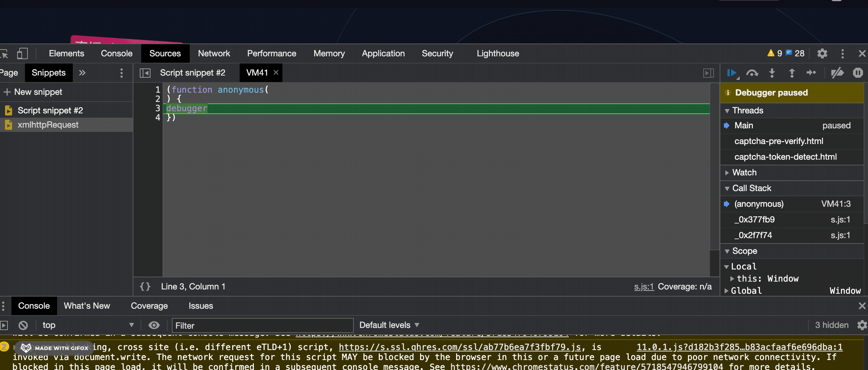Switch to the Network panel
The image size is (868, 370).
coord(214,53)
